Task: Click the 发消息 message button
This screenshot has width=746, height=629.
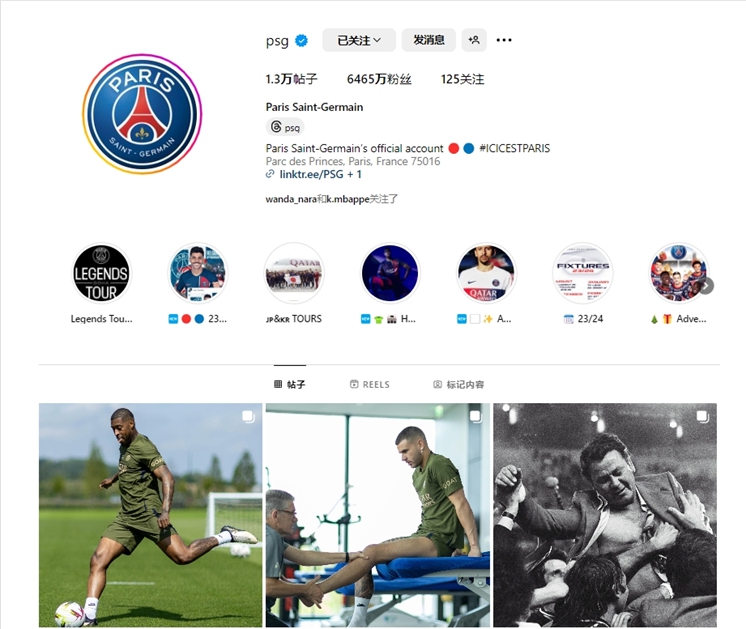Action: pos(429,40)
